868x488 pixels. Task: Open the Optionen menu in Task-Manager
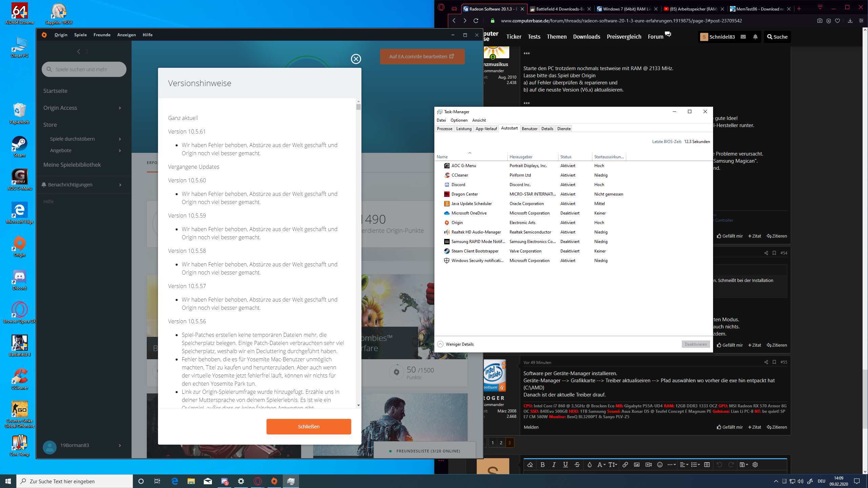point(459,120)
